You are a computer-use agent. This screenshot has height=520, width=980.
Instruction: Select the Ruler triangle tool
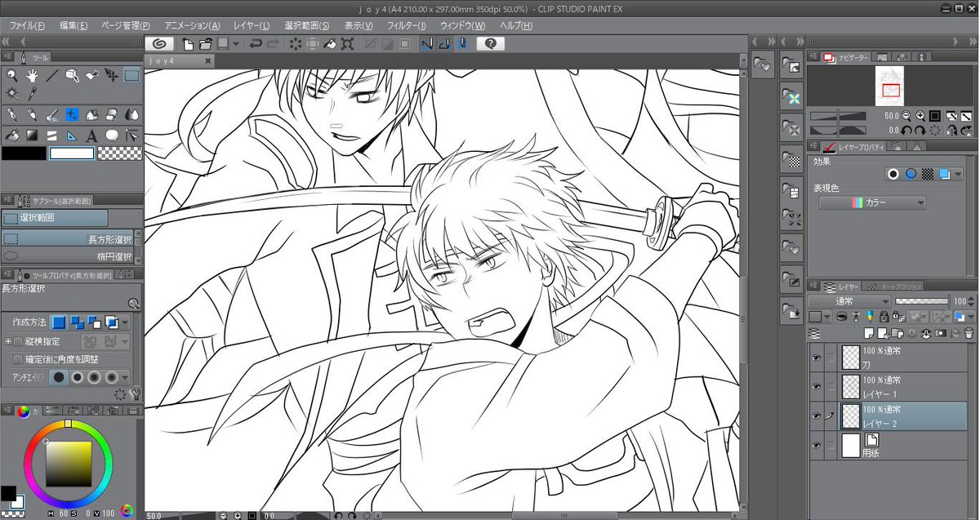click(72, 135)
